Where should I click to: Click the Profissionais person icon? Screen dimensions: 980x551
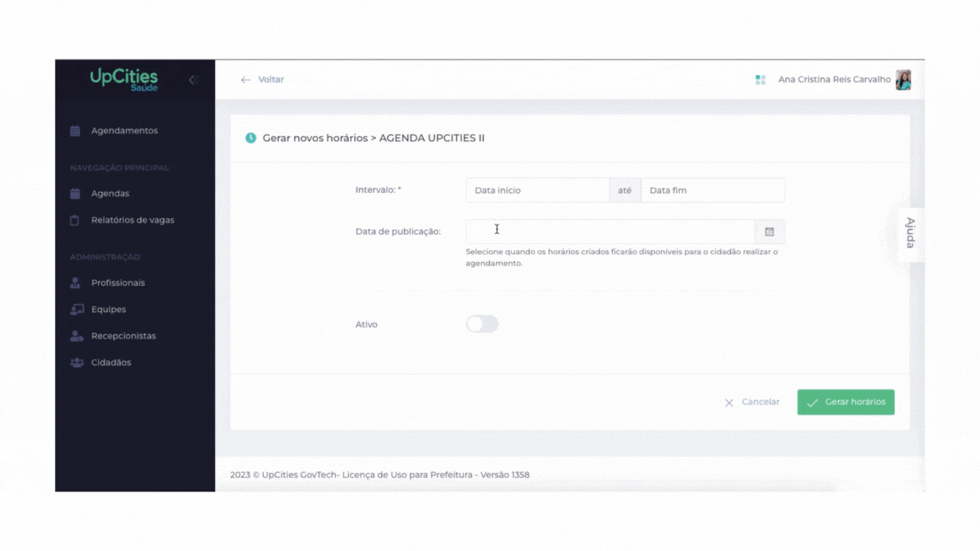click(x=75, y=283)
